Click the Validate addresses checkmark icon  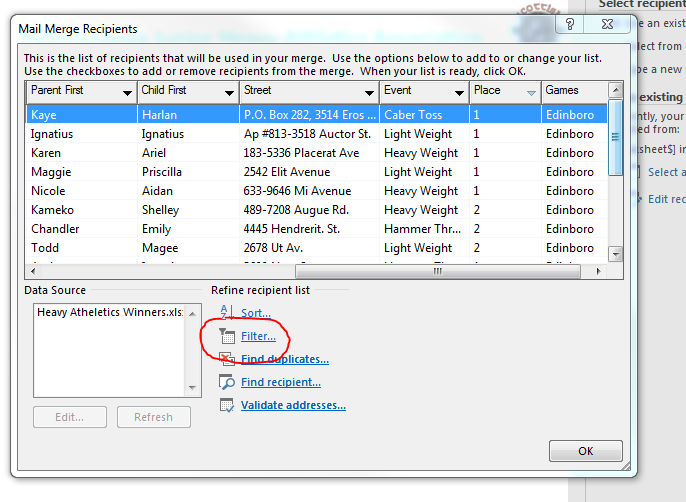point(226,406)
